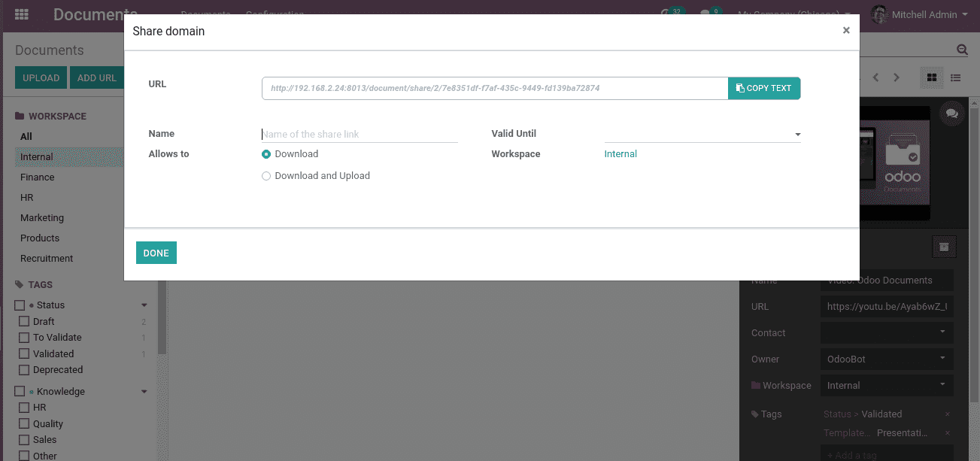Open company switcher dropdown
Viewport: 980px width, 461px height.
794,14
